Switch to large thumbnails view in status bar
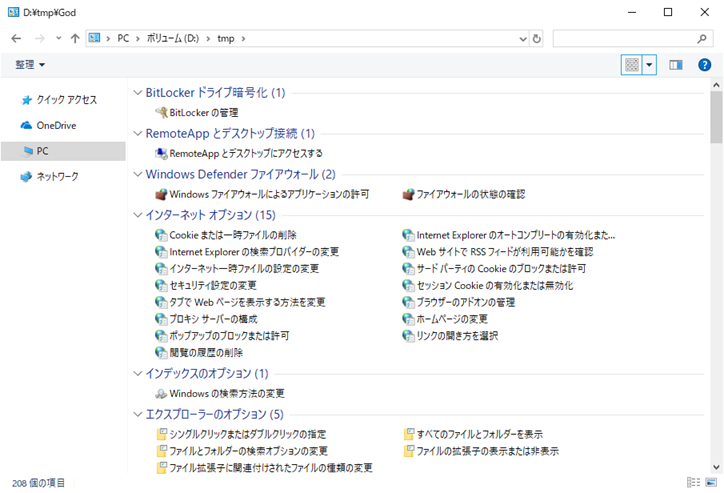724x493 pixels. (712, 482)
